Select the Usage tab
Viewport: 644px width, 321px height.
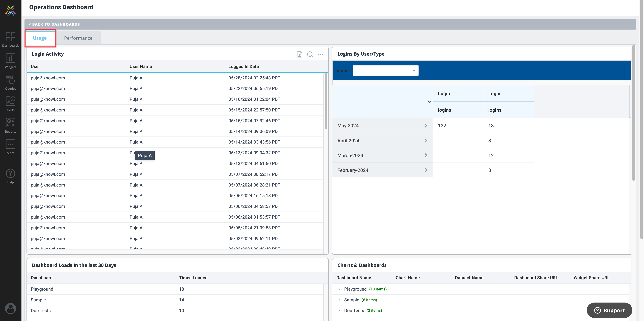tap(40, 38)
